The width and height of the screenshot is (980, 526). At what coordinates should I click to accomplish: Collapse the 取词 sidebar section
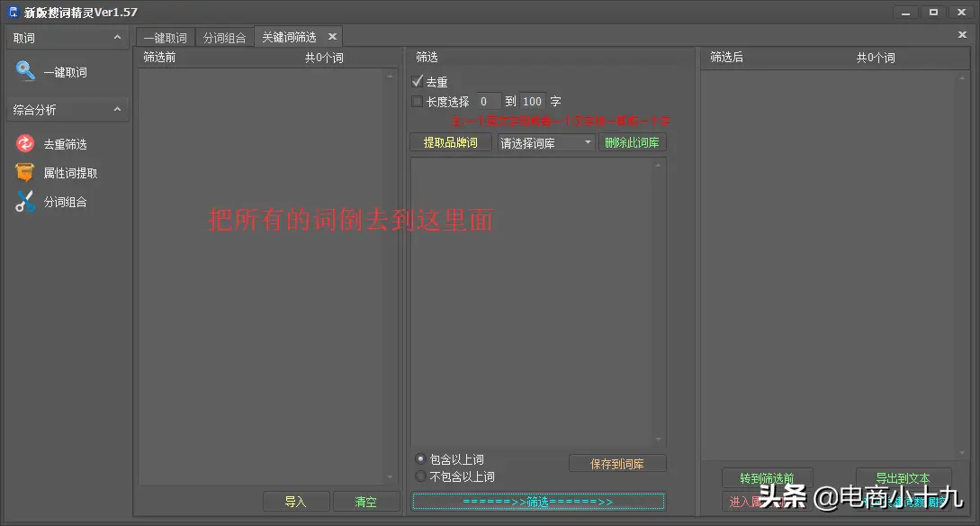[116, 37]
